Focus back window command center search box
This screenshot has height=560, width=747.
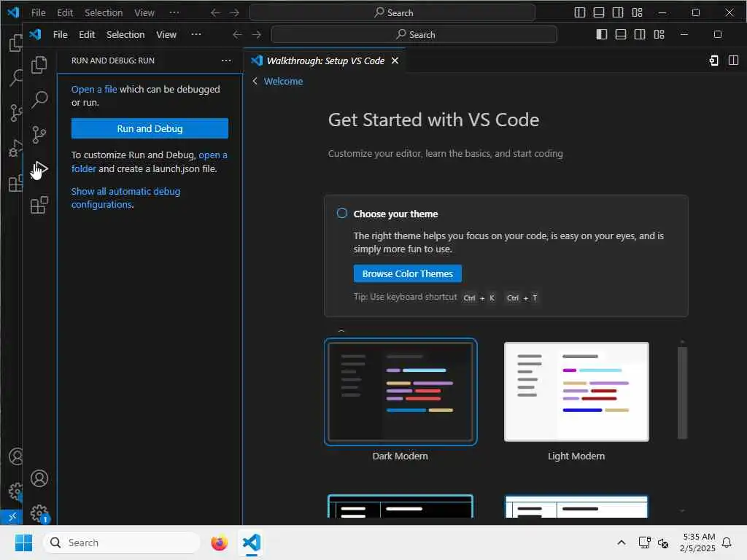[392, 12]
